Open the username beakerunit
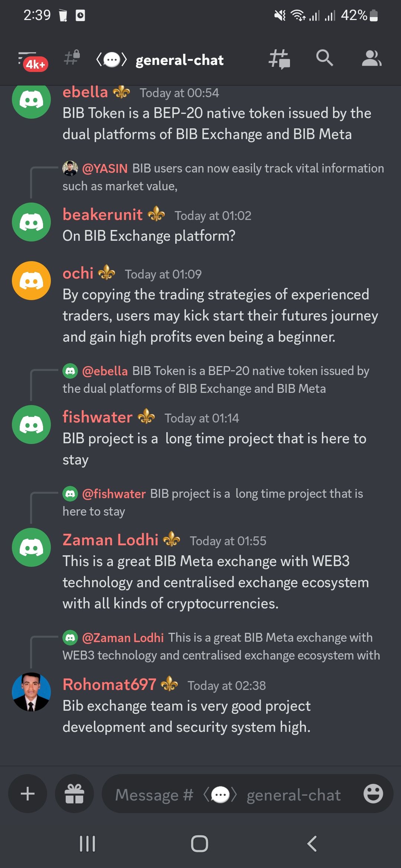Image resolution: width=401 pixels, height=868 pixels. pos(102,214)
